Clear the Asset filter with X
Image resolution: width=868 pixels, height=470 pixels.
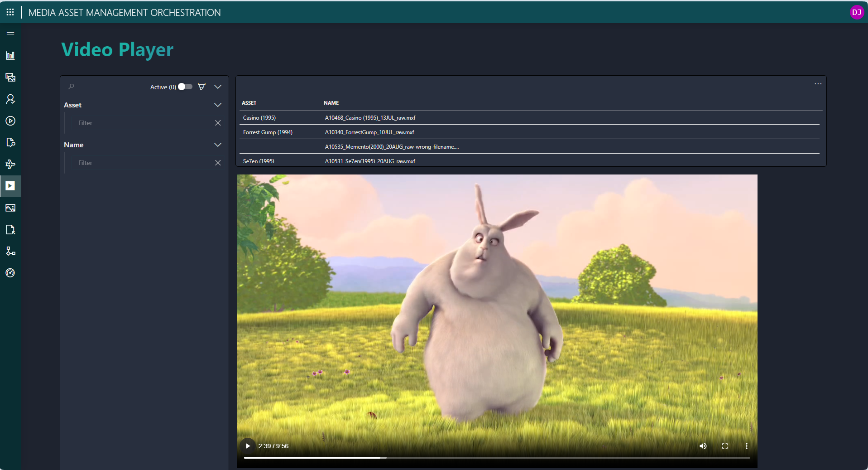(x=218, y=123)
